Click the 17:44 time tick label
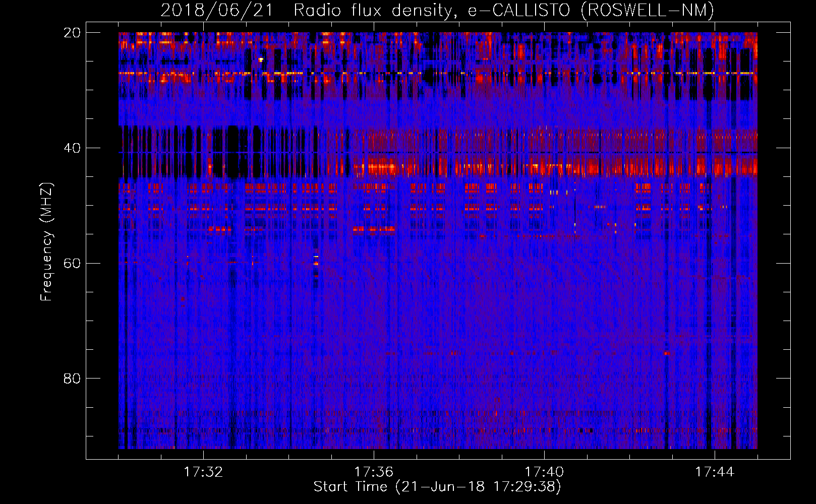 point(715,472)
